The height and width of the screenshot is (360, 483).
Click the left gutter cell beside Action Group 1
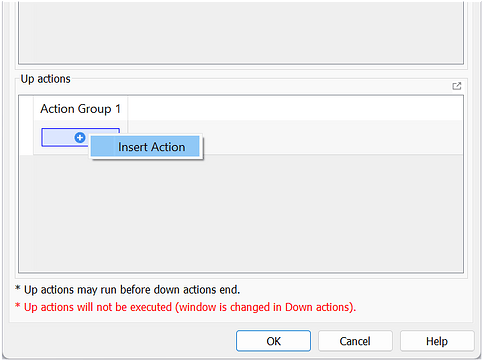coord(26,109)
